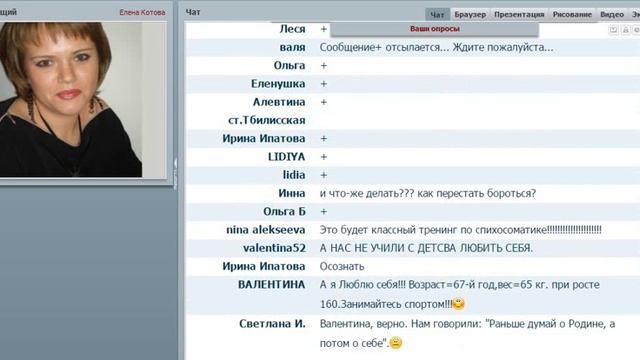The image size is (640, 360).
Task: Open the Видео tab
Action: (612, 14)
